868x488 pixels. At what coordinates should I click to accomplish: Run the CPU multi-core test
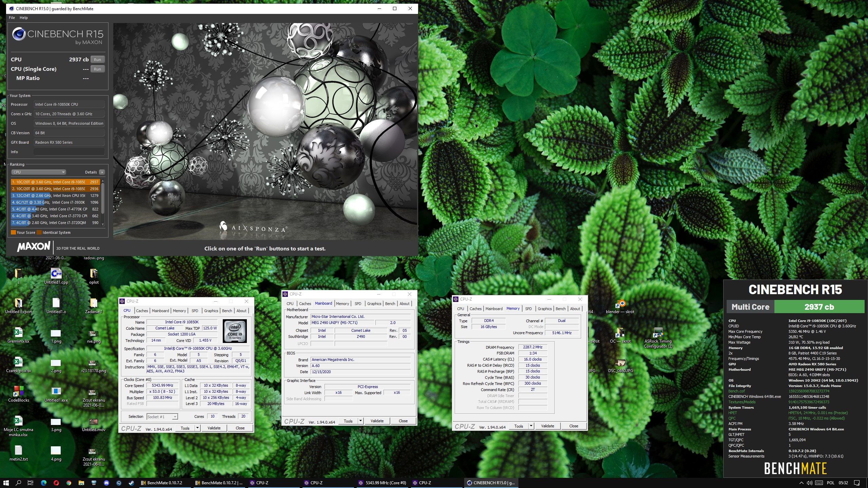click(98, 60)
